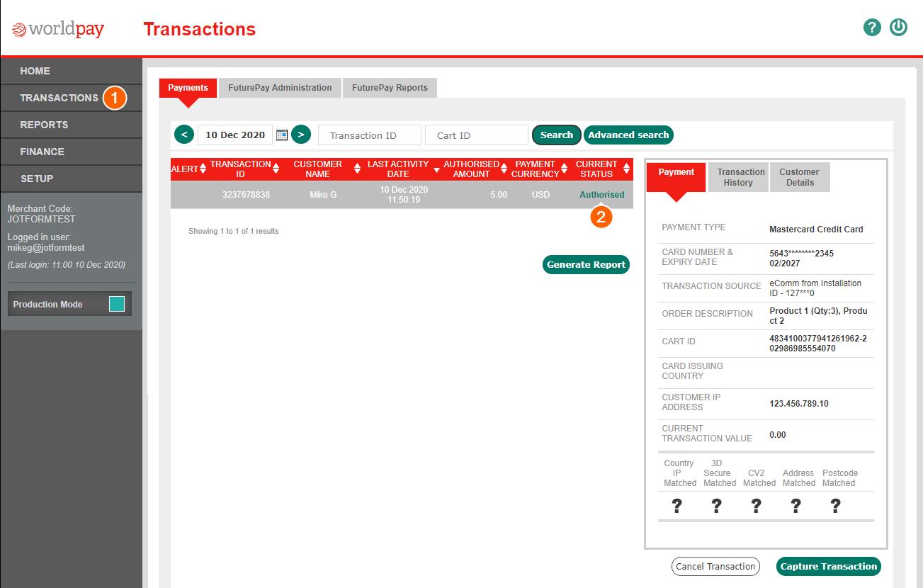The width and height of the screenshot is (923, 588).
Task: Click Country IP Matched question mark
Action: coord(677,506)
